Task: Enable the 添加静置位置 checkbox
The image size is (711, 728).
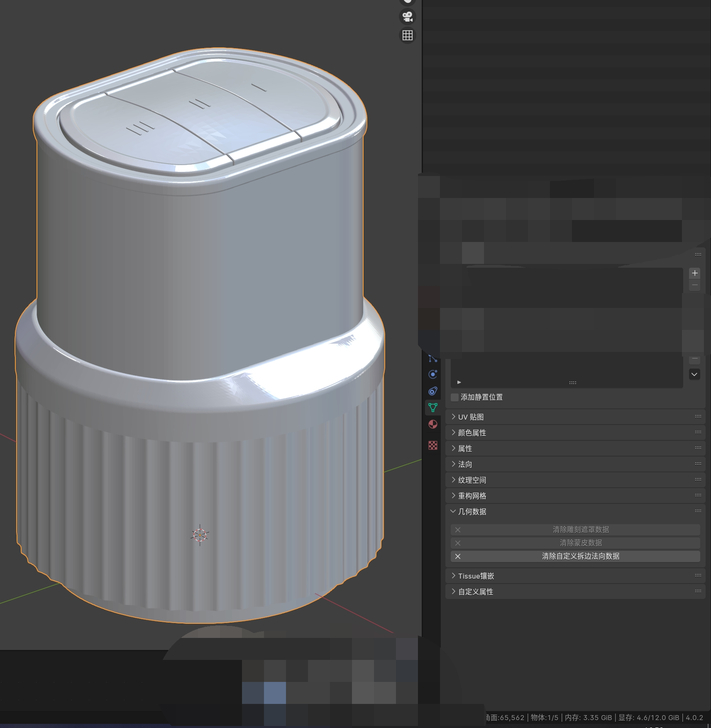Action: [x=455, y=397]
